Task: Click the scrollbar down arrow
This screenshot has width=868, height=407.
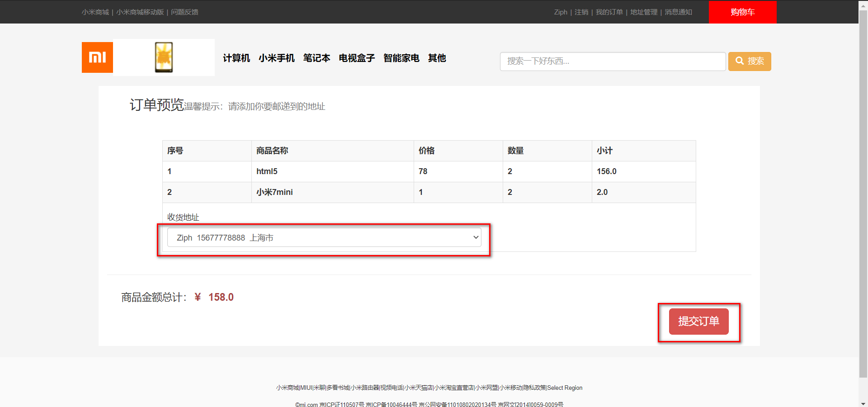Action: [x=863, y=403]
